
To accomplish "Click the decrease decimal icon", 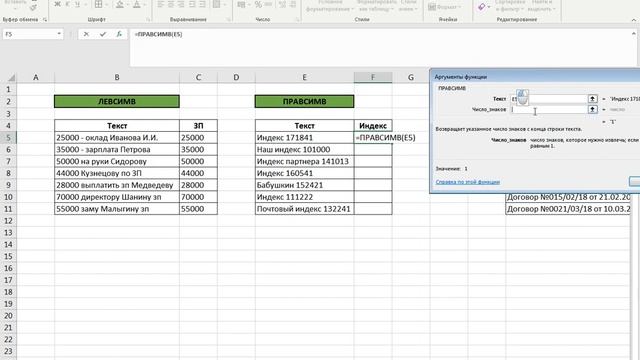I will [x=292, y=5].
